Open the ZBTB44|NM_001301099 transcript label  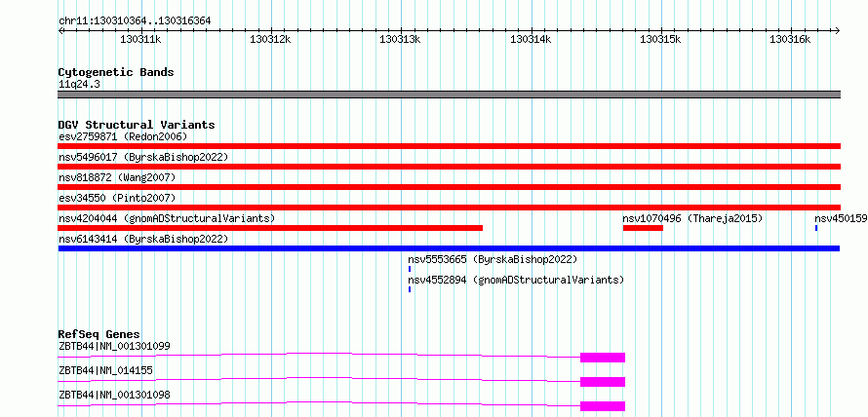click(114, 346)
